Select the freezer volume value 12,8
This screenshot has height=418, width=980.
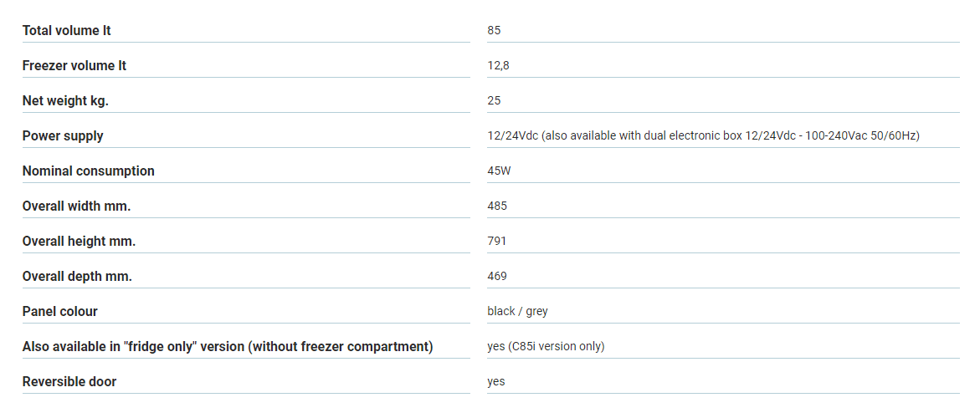(x=499, y=66)
